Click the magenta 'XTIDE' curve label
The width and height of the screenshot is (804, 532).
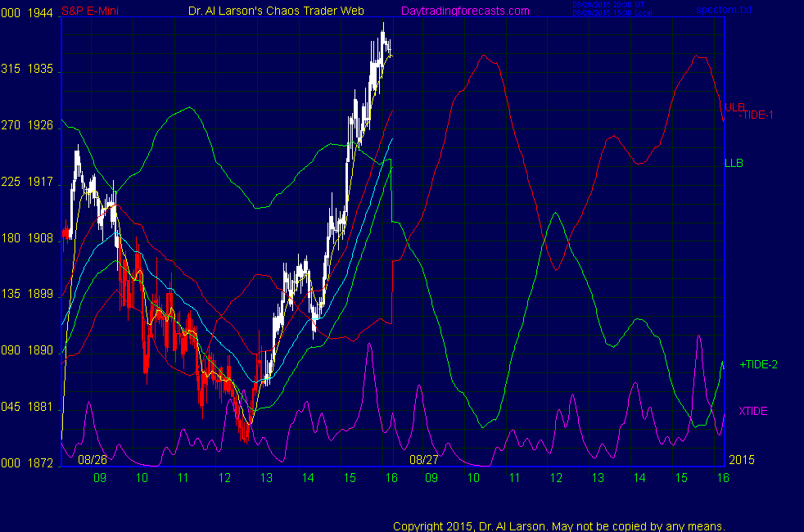pyautogui.click(x=752, y=412)
